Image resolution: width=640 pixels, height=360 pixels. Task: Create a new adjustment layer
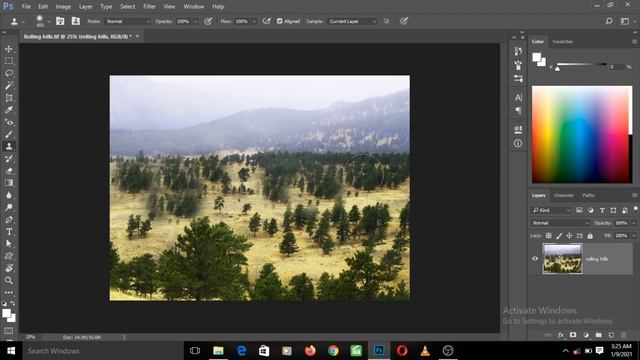(x=586, y=335)
